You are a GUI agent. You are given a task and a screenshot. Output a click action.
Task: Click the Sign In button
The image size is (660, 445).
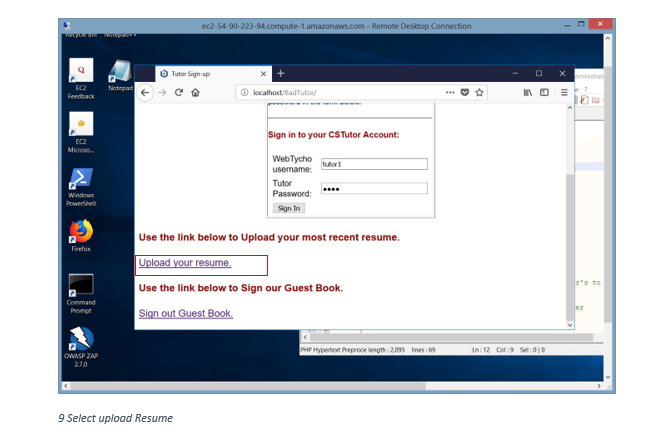coord(289,208)
